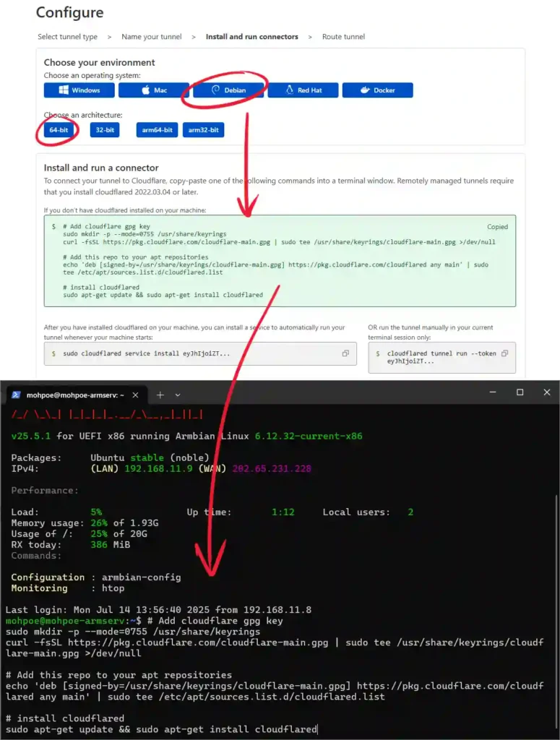Screen dimensions: 560x740
Task: Click the terminal vertical scrollbar
Action: click(556, 613)
